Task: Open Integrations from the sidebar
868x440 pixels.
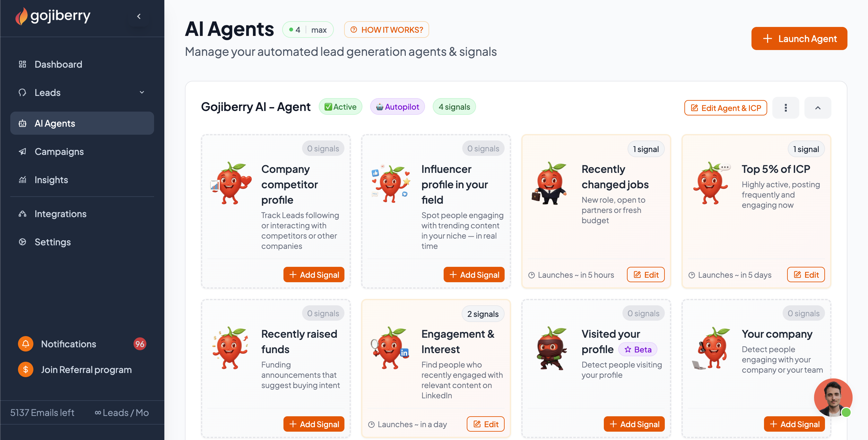Action: 61,214
